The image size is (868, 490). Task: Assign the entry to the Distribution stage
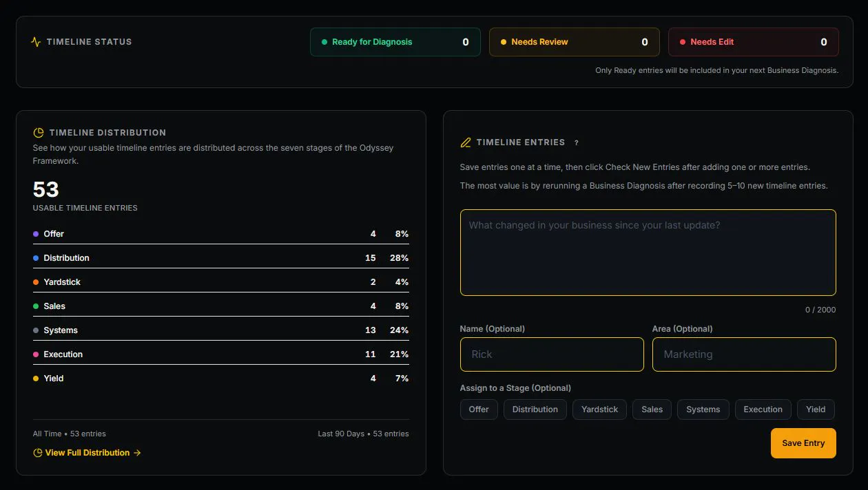click(x=535, y=409)
